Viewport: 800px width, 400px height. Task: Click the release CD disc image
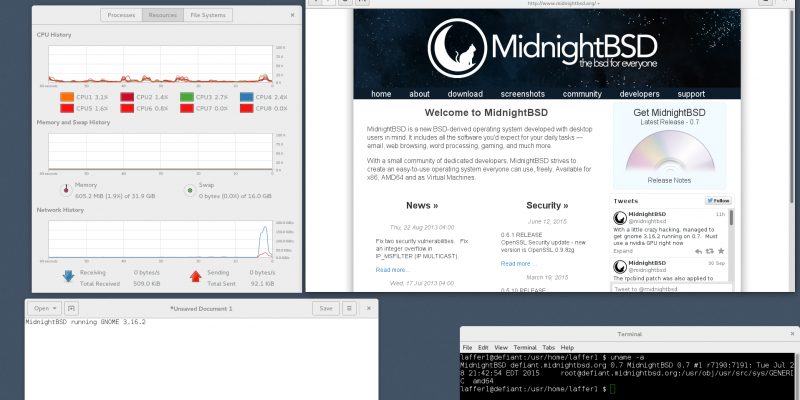point(669,152)
